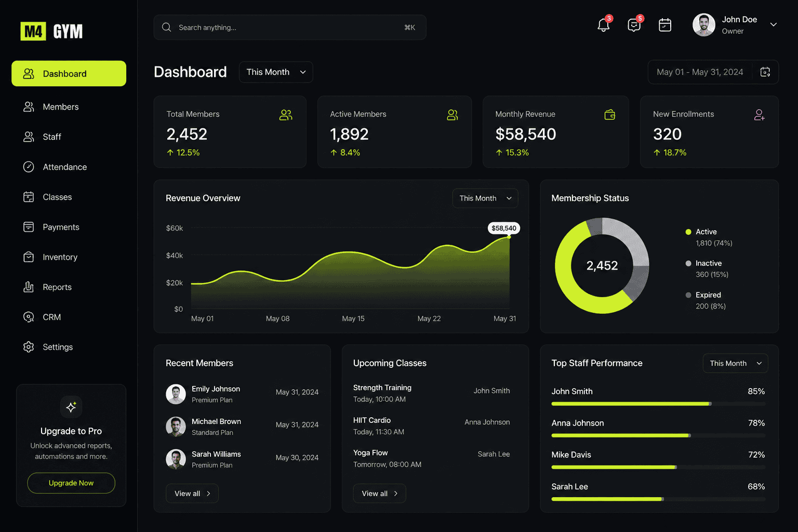
Task: Click the Reports chart icon
Action: tap(29, 287)
